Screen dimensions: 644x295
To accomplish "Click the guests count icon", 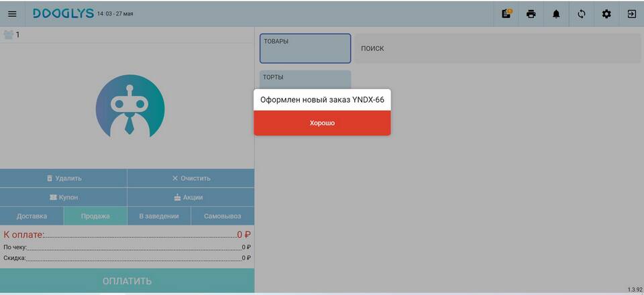I will coord(9,35).
